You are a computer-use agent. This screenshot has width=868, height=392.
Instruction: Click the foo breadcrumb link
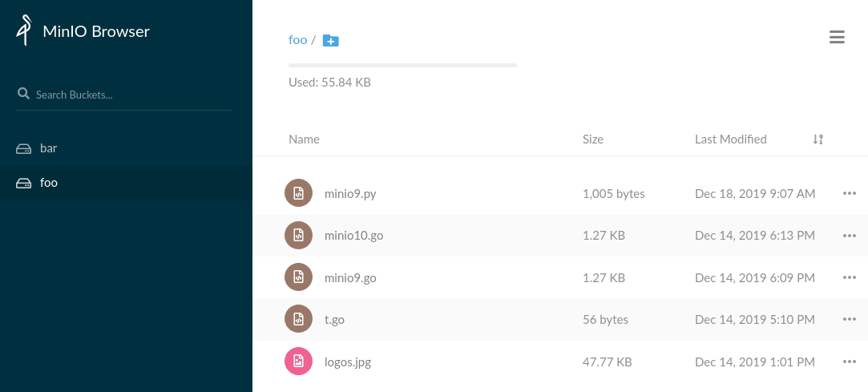click(297, 40)
